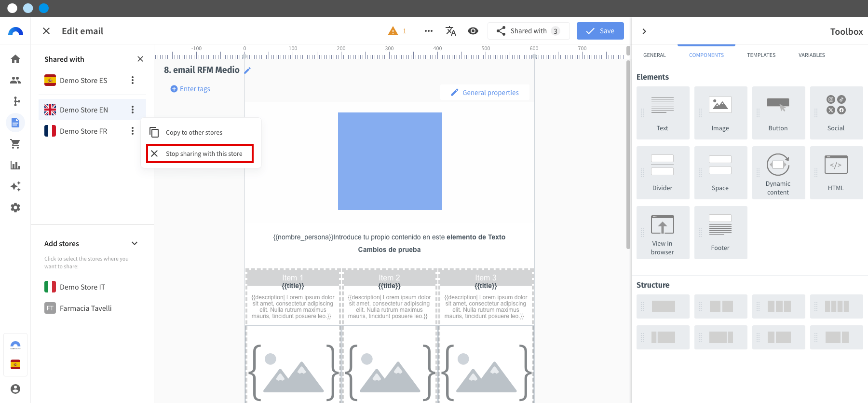Click the warning alert triangle icon
The image size is (868, 403).
[393, 31]
